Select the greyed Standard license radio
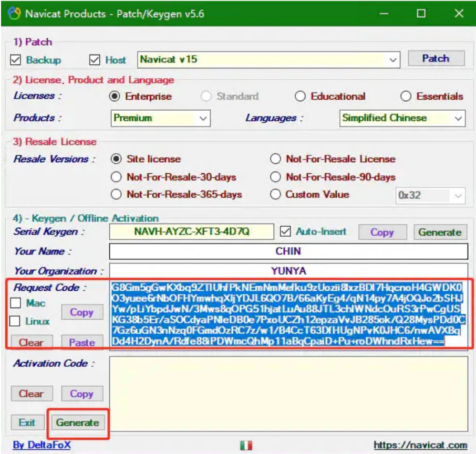The image size is (476, 454). point(206,96)
